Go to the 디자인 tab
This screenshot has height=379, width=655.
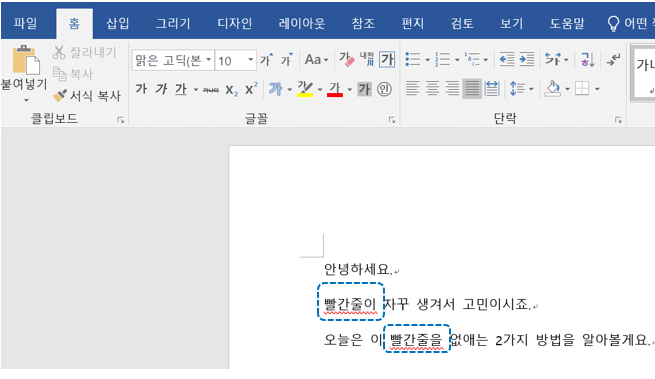coord(234,23)
